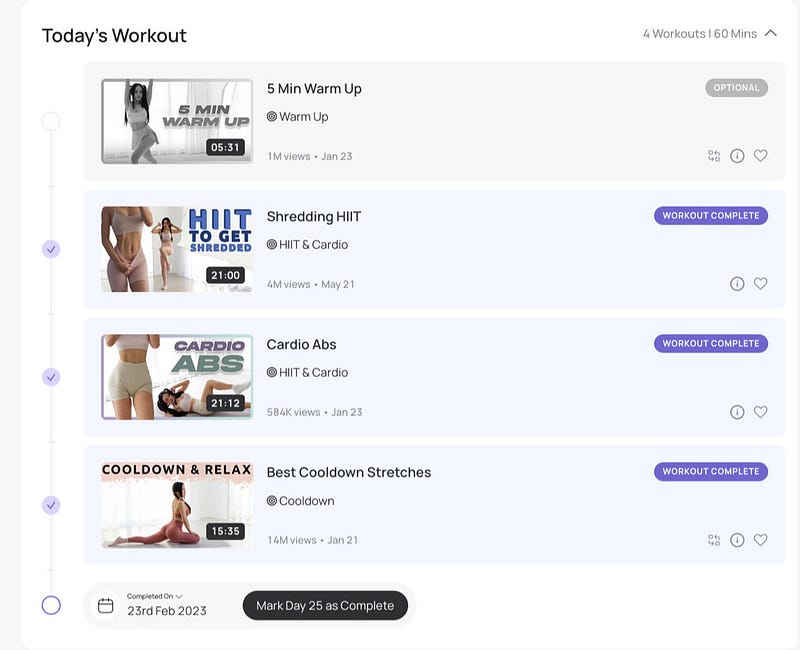Heart the Shredding HIIT workout
Viewport: 800px width, 650px height.
click(x=761, y=284)
